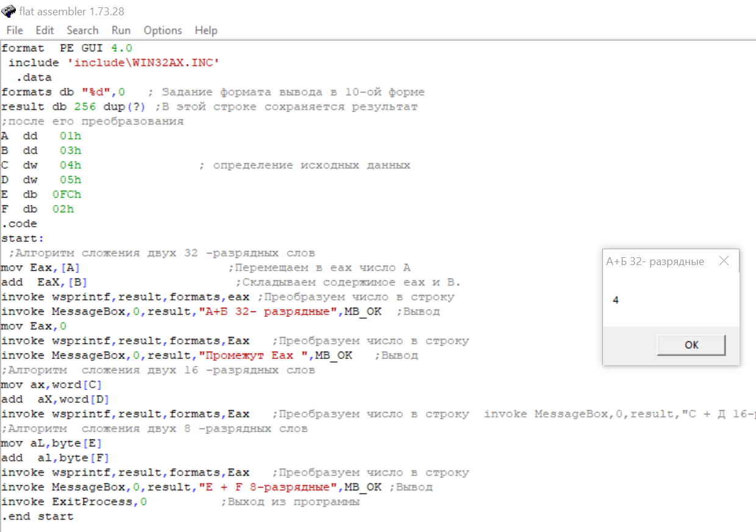Screen dimensions: 756x532
Task: Click the flat assembler title bar icon
Action: pos(9,10)
